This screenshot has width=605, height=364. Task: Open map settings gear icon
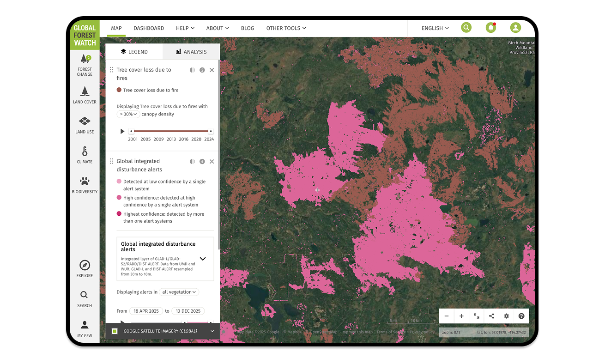pyautogui.click(x=507, y=316)
